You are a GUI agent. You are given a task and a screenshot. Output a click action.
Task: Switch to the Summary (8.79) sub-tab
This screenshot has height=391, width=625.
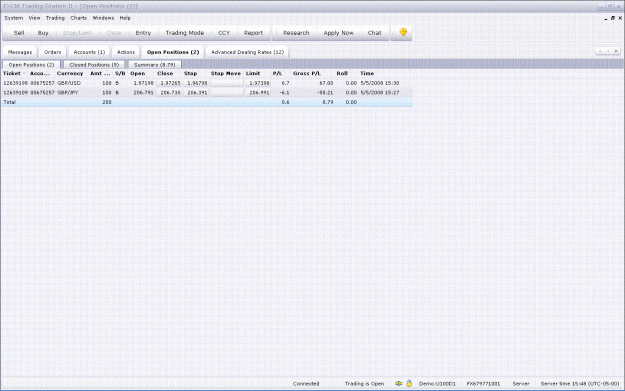(x=155, y=65)
